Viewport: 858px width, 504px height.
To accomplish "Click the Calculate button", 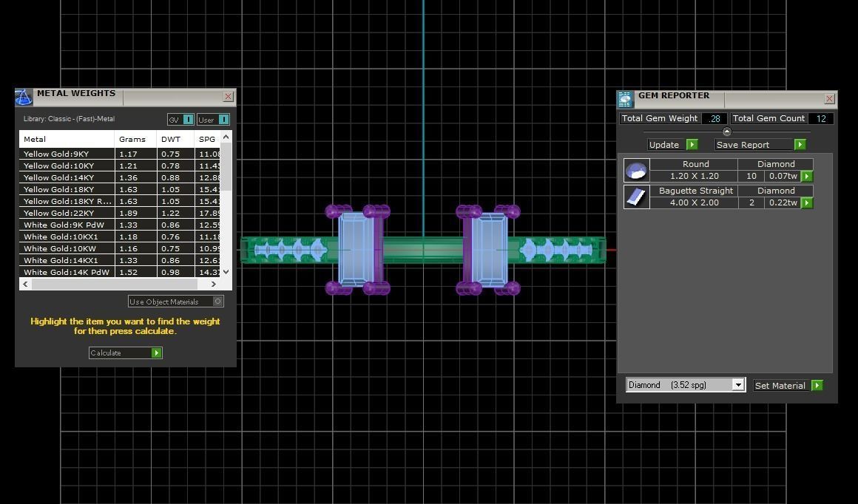I will (126, 353).
